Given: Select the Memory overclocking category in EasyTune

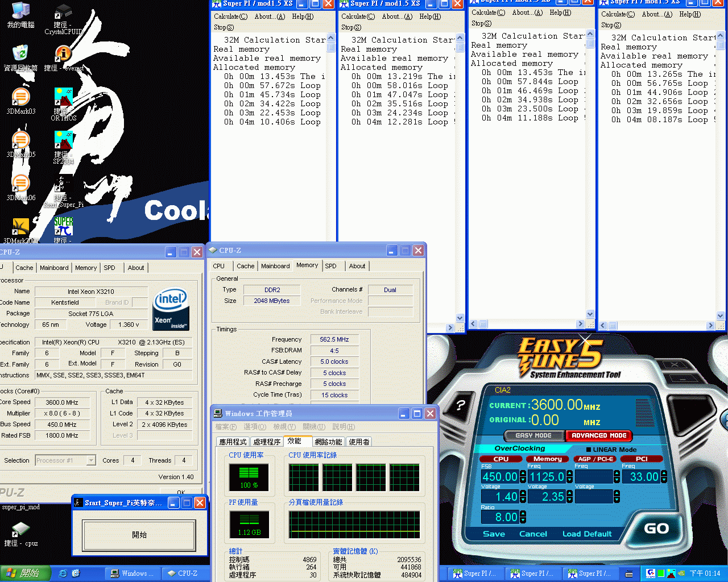Looking at the screenshot, I should (548, 459).
